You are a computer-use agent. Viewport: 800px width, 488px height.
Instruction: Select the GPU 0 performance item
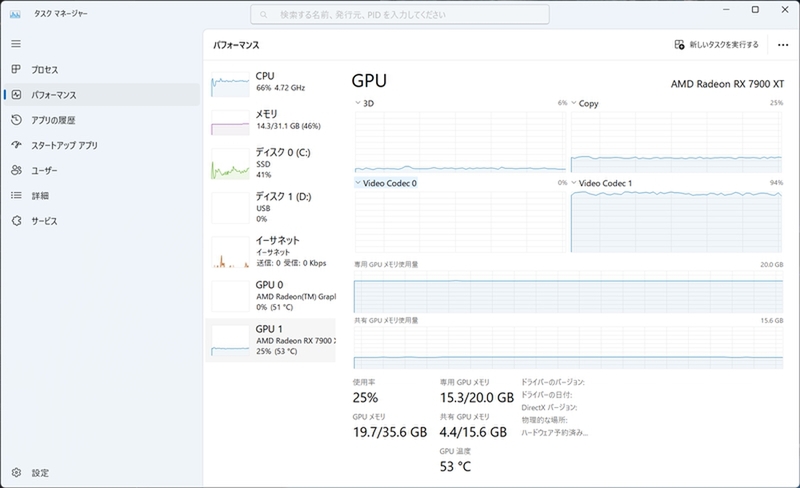(x=272, y=295)
